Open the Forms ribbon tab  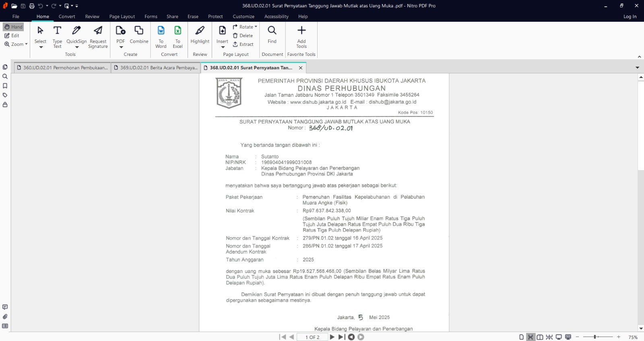[x=151, y=16]
